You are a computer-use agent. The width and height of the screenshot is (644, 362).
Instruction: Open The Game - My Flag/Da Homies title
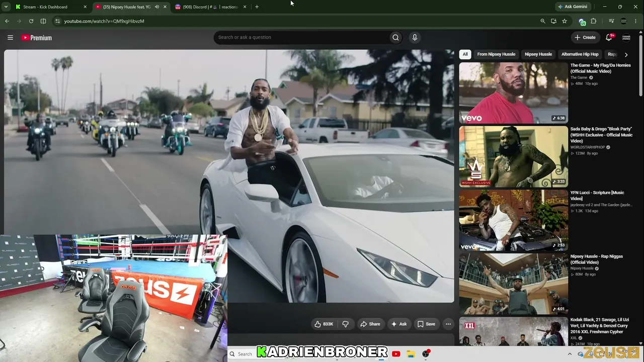click(600, 68)
